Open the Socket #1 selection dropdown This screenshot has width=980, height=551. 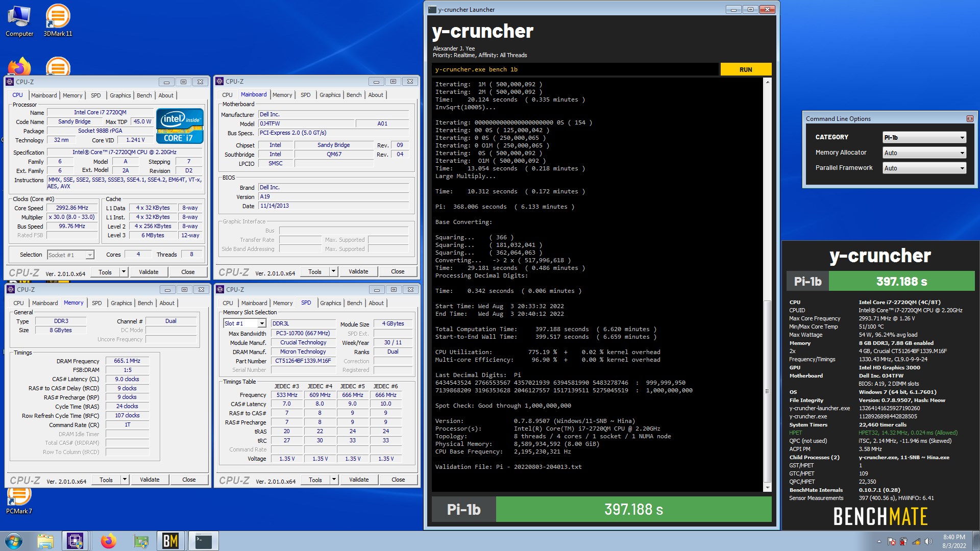coord(70,255)
